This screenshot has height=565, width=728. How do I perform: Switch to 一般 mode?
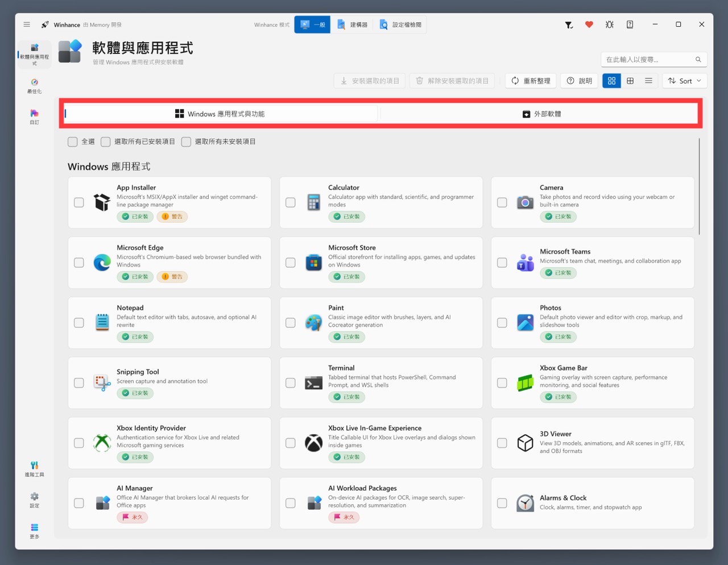pos(312,24)
